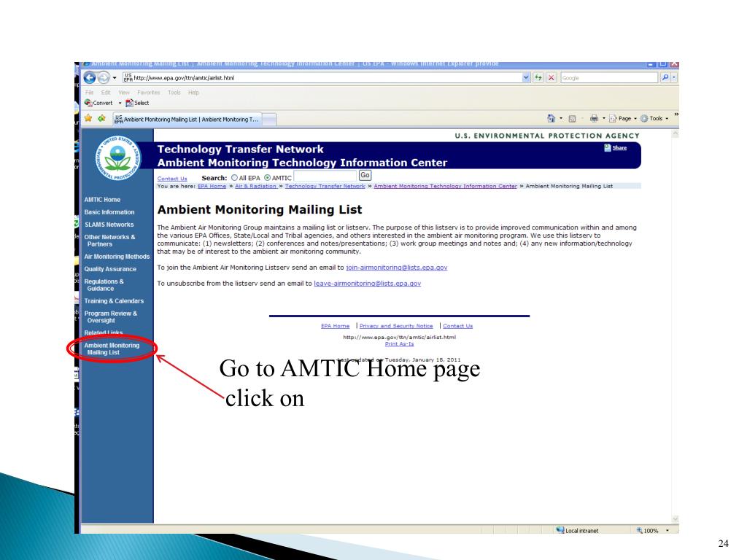
Task: Open Basic Information in sidebar
Action: click(x=109, y=212)
